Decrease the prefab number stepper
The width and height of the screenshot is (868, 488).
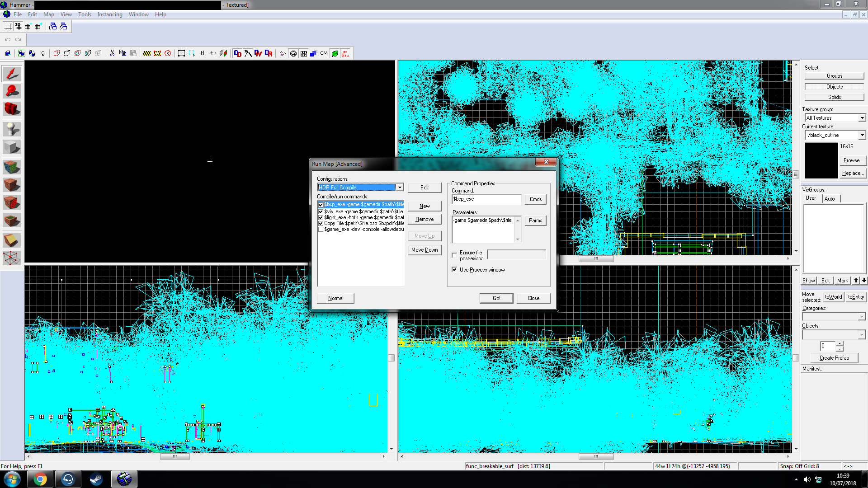pos(840,349)
